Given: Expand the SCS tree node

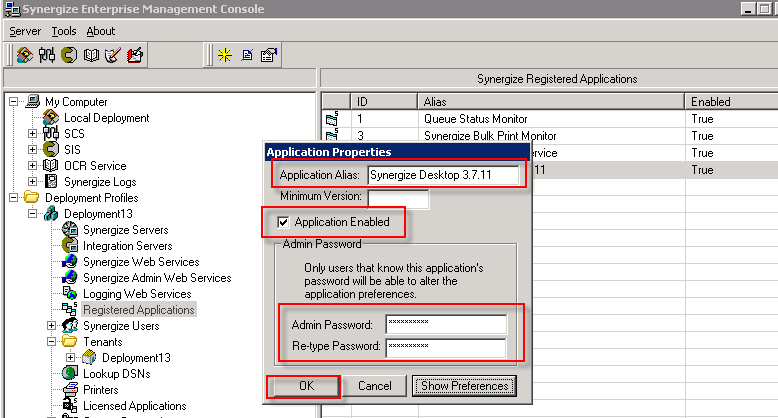Looking at the screenshot, I should click(x=32, y=134).
